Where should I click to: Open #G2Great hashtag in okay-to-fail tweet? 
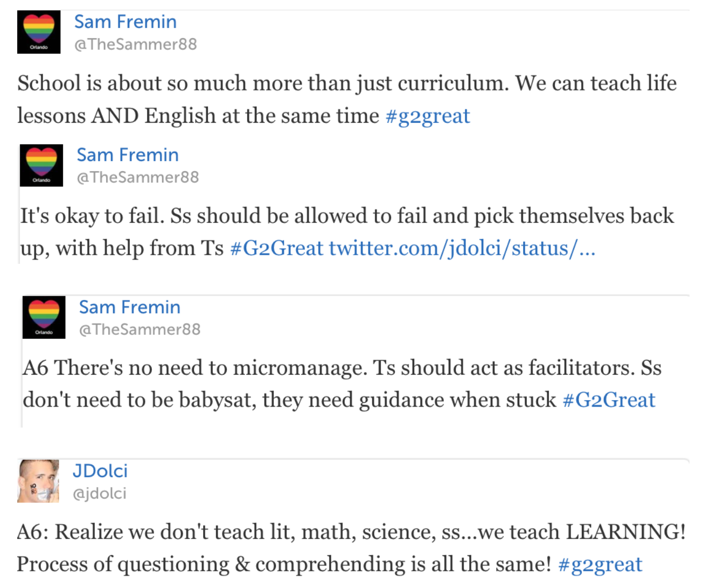click(x=277, y=248)
